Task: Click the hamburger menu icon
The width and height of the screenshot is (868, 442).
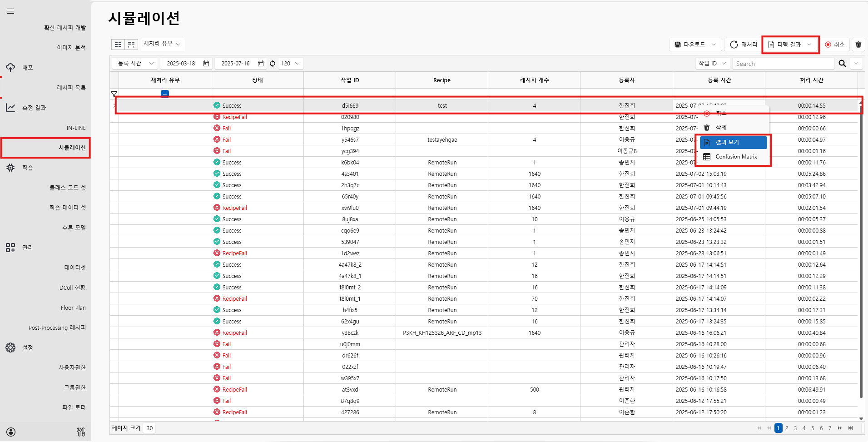Action: tap(10, 11)
